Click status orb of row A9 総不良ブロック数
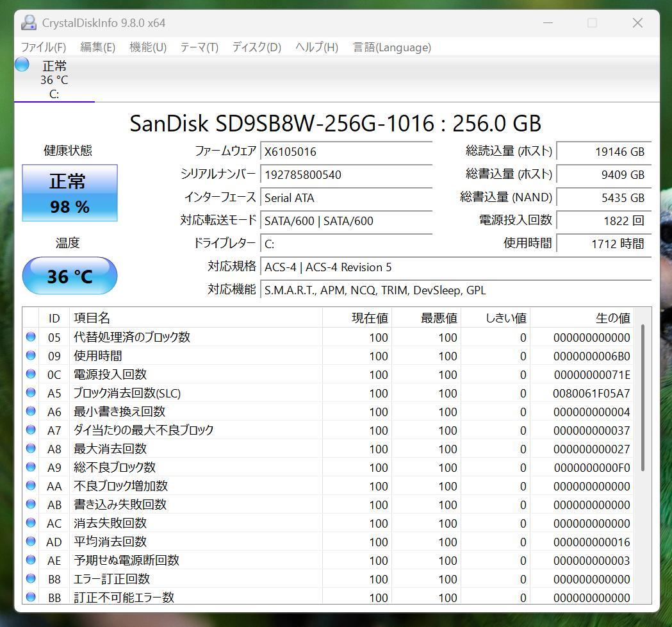 pos(31,467)
